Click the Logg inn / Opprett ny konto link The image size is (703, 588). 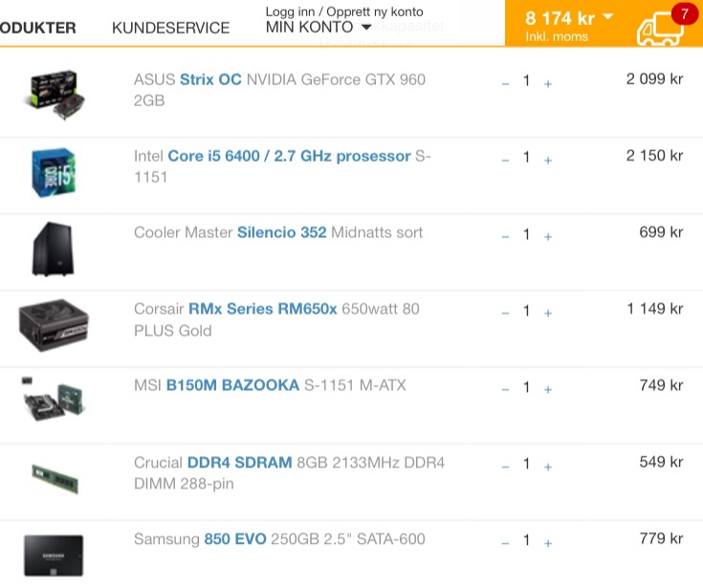tap(344, 11)
